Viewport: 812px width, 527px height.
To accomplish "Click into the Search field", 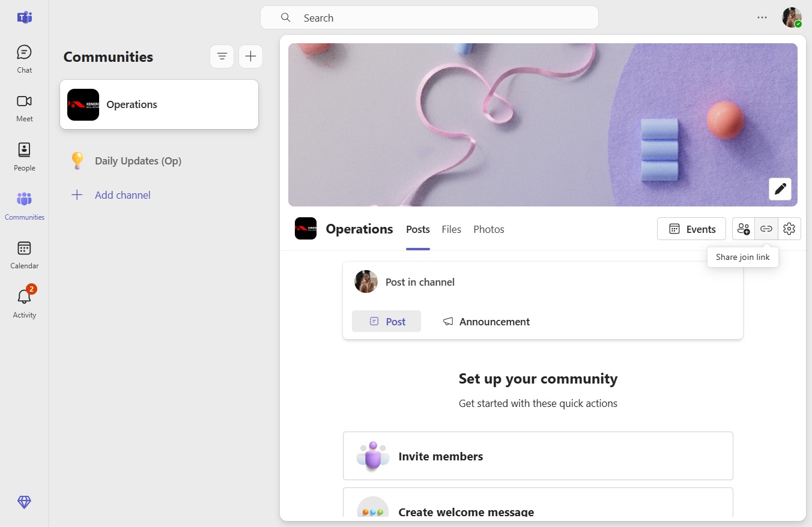I will point(429,17).
